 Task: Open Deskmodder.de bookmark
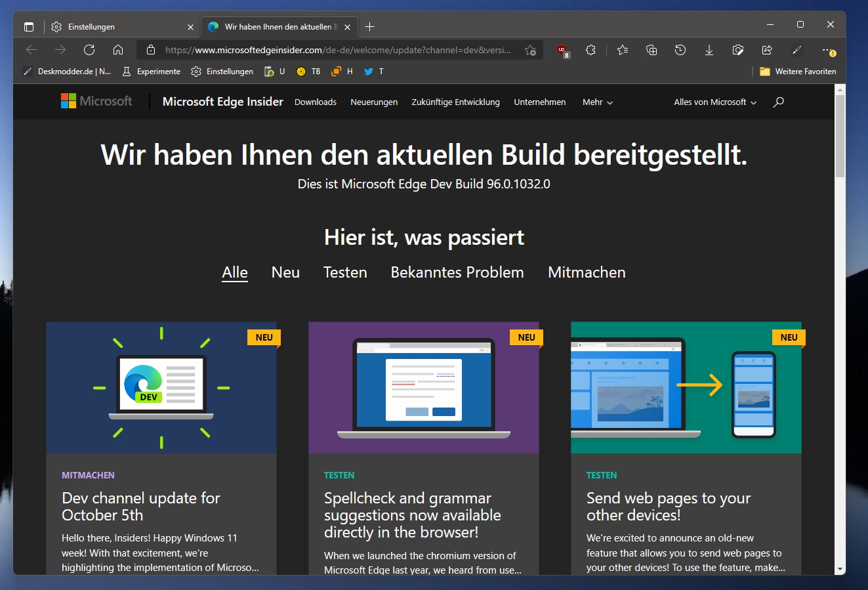[66, 72]
